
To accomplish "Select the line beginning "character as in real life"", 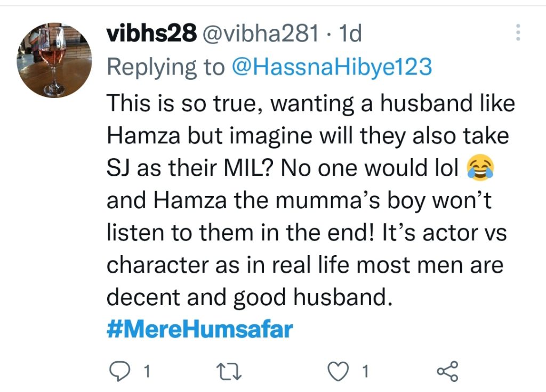I will [305, 265].
